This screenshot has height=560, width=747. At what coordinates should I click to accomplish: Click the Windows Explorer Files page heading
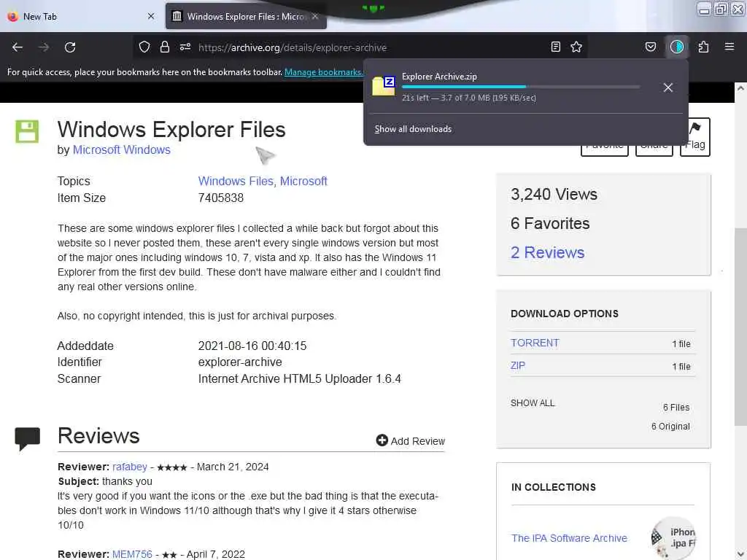[171, 130]
